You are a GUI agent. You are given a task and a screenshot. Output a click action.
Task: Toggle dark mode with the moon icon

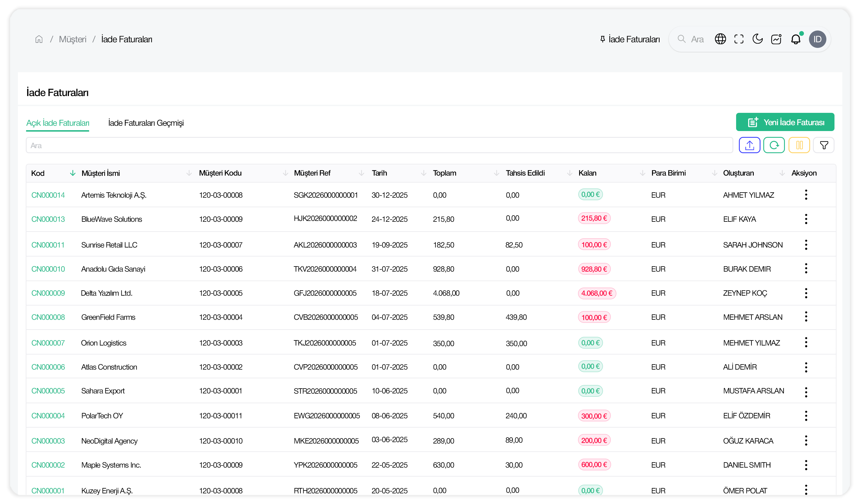pyautogui.click(x=757, y=39)
